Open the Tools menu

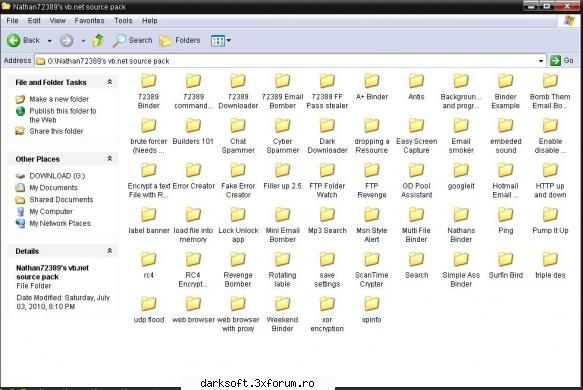(x=123, y=20)
